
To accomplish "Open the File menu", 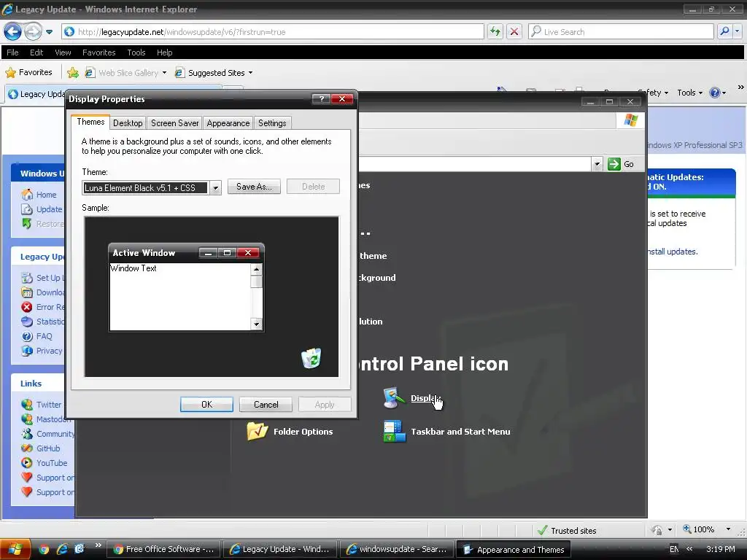I will click(12, 52).
